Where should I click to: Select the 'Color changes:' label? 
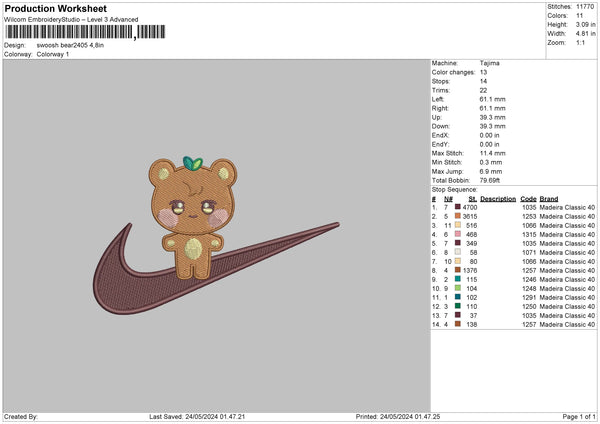[x=453, y=72]
